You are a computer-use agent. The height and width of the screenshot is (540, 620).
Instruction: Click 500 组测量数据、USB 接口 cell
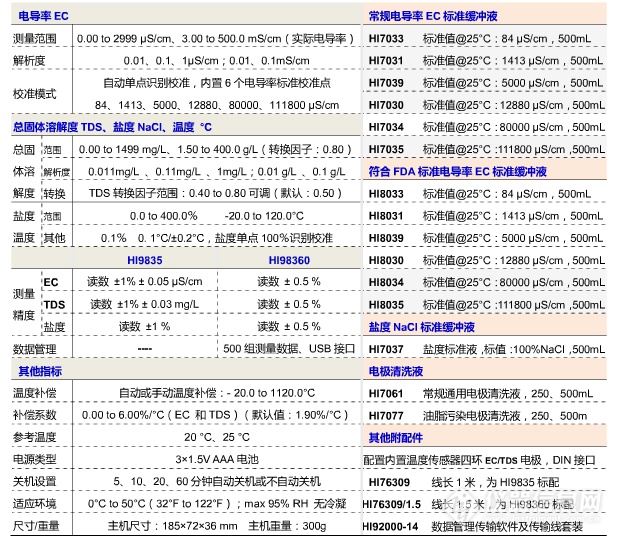(289, 349)
